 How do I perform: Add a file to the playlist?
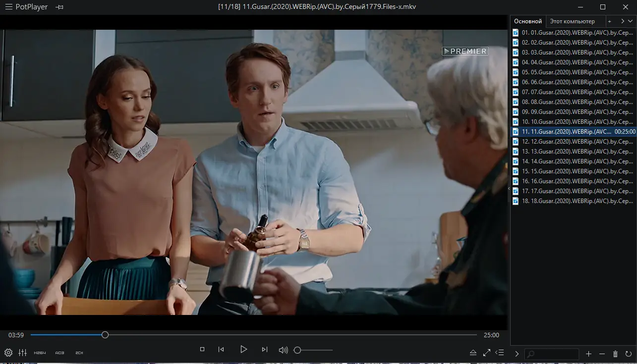(589, 354)
